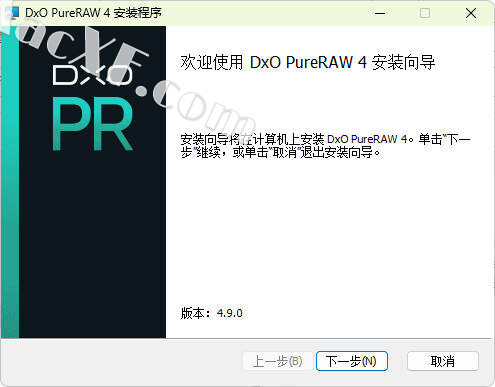This screenshot has height=387, width=495.
Task: Click the 取消 button to exit setup
Action: tap(443, 361)
